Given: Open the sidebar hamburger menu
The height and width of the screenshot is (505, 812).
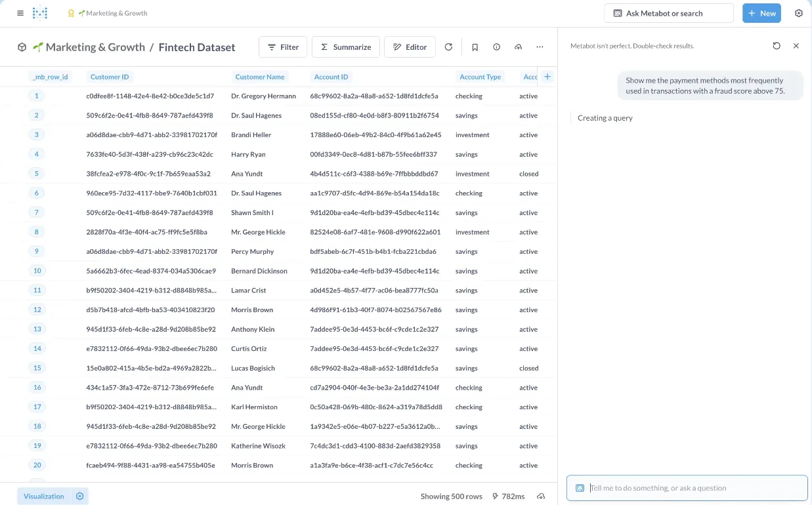Looking at the screenshot, I should 20,13.
